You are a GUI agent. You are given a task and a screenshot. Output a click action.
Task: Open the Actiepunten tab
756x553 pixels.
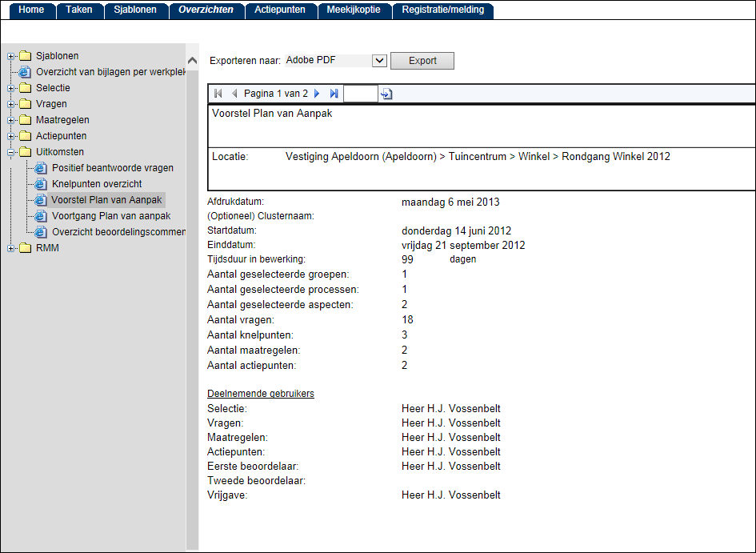coord(280,10)
